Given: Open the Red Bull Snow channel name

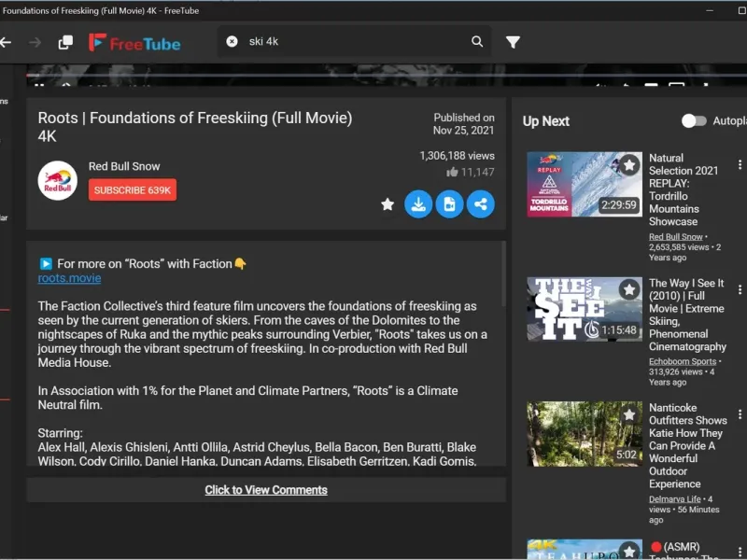Looking at the screenshot, I should click(124, 166).
